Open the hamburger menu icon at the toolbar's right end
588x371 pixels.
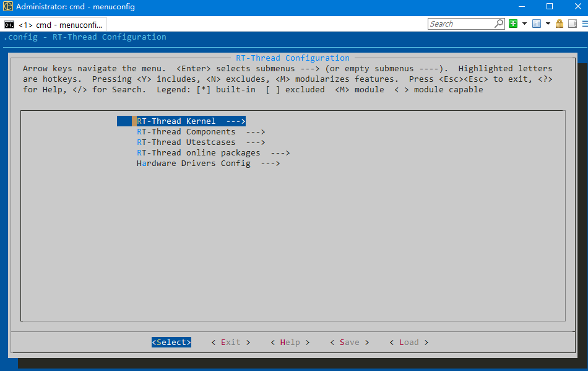(x=585, y=24)
